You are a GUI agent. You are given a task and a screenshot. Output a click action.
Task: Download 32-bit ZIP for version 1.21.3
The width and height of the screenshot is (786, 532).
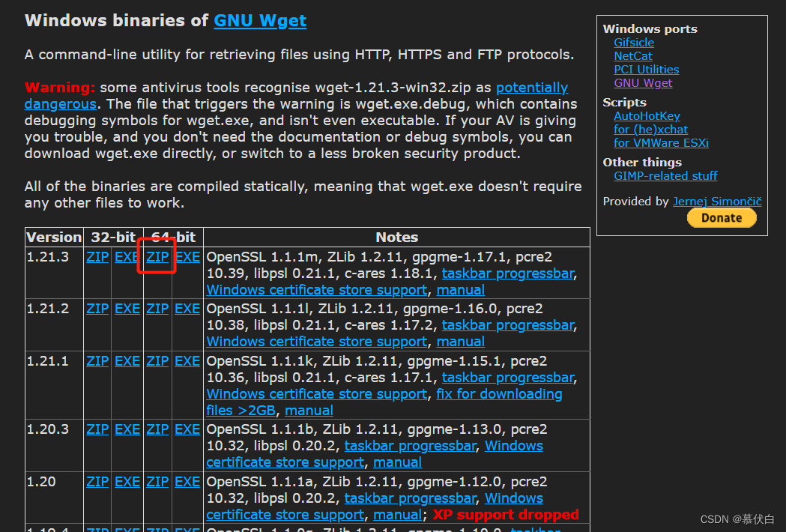(97, 257)
